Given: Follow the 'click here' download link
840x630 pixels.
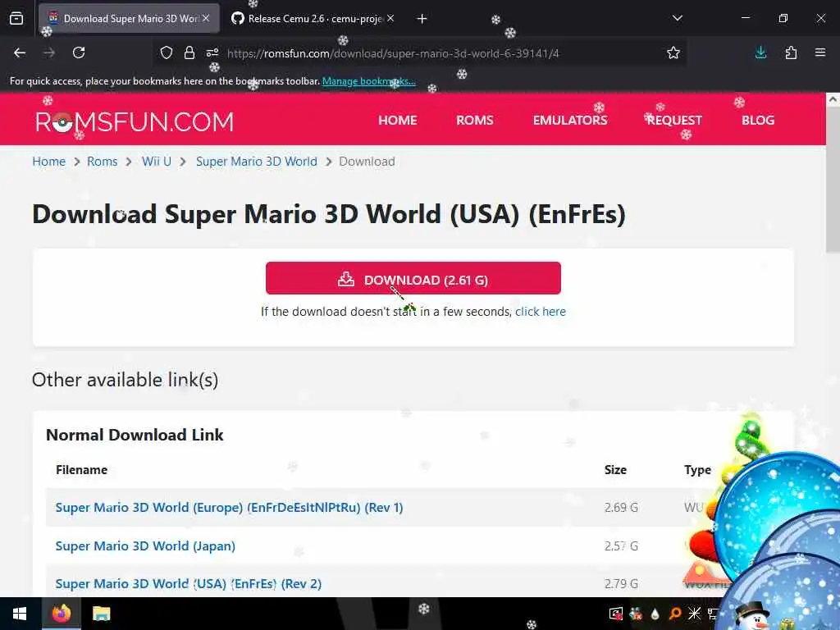Looking at the screenshot, I should click(x=540, y=311).
